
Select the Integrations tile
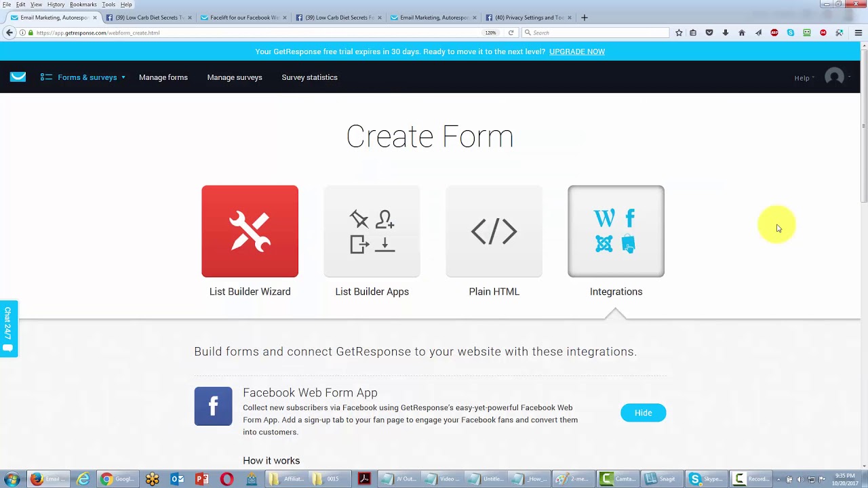(616, 231)
